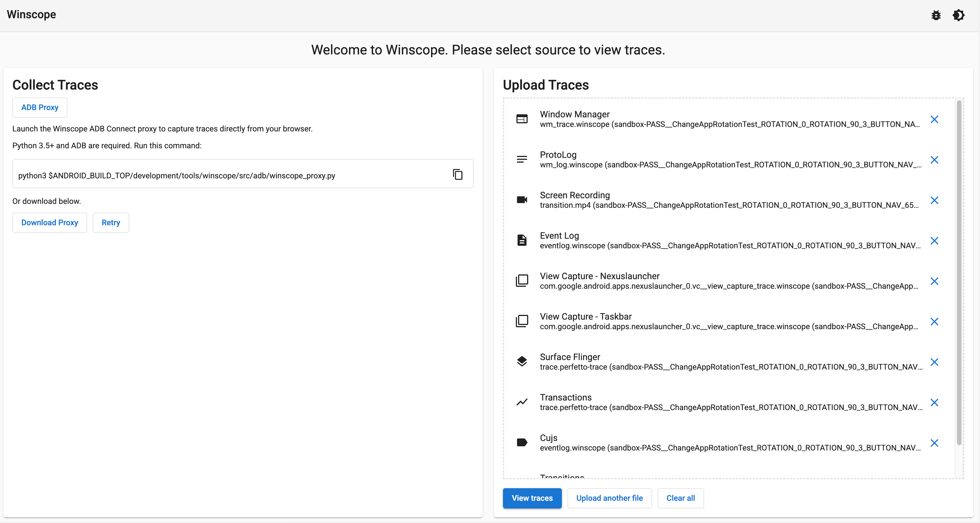Screen dimensions: 980x523
Task: Click Upload another file
Action: (609, 498)
